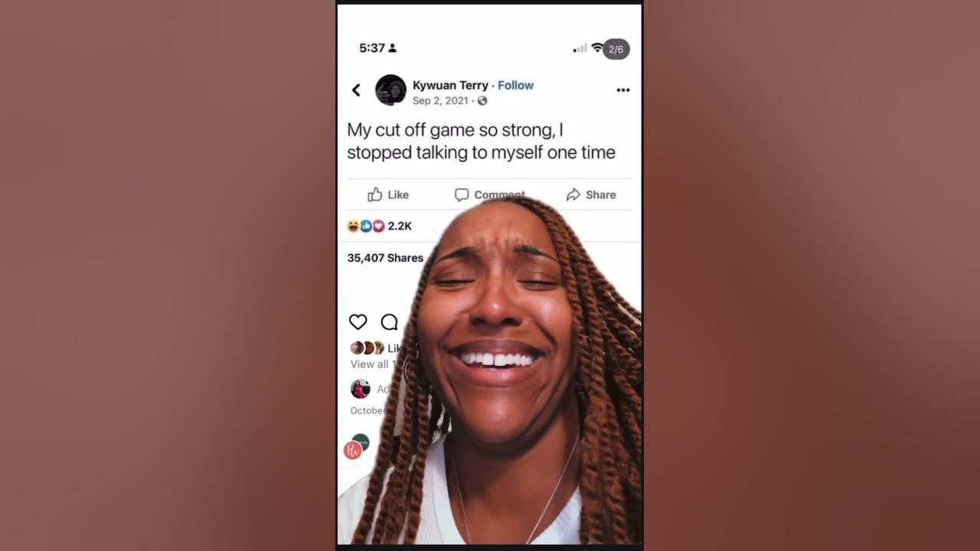
Task: Tap the 5:37 status bar clock
Action: pyautogui.click(x=372, y=47)
